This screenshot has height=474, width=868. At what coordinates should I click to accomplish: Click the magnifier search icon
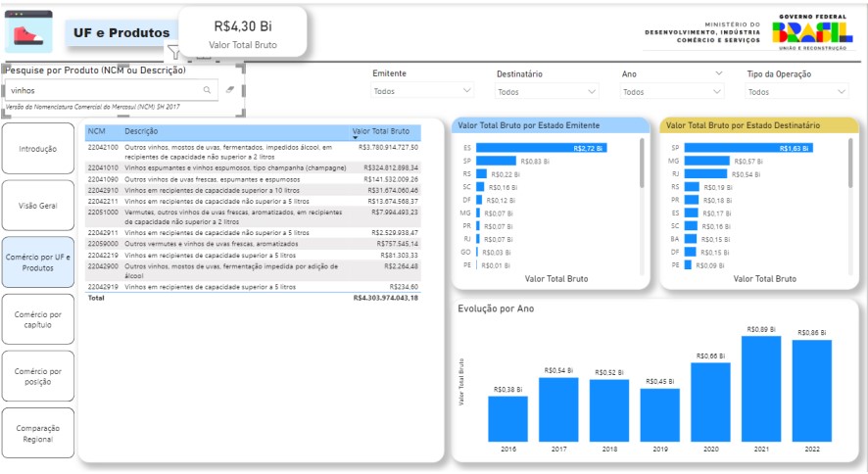coord(208,90)
